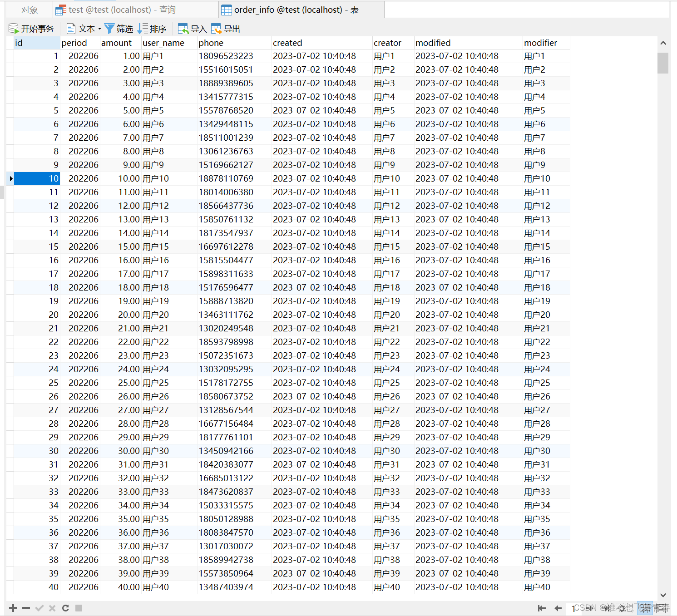Viewport: 677px width, 616px height.
Task: Select modifier cell 用户7
Action: coord(546,138)
